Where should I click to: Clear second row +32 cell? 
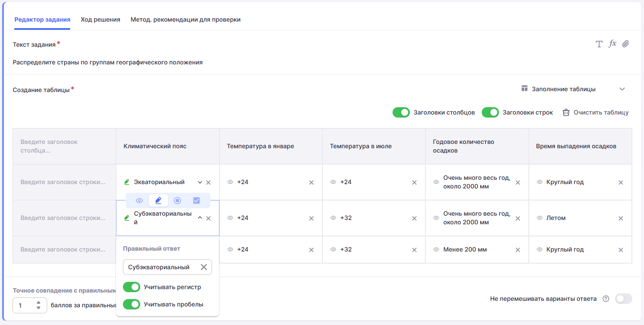click(414, 218)
